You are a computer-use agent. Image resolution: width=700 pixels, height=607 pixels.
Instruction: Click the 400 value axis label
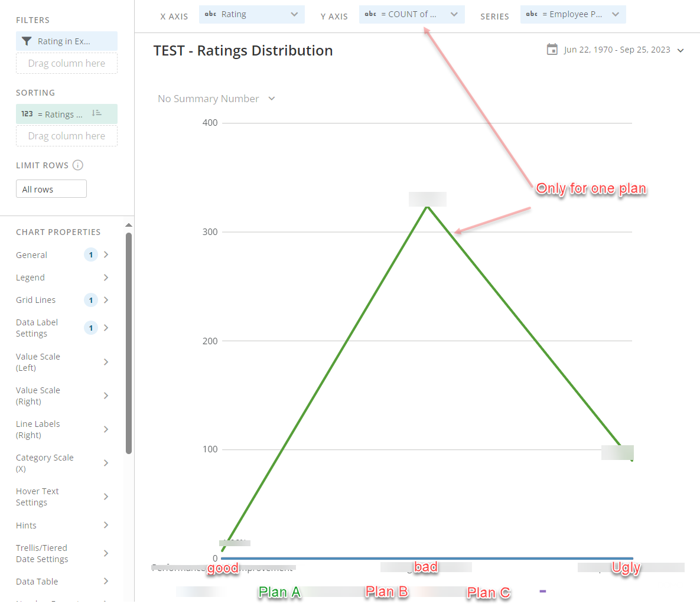(210, 123)
